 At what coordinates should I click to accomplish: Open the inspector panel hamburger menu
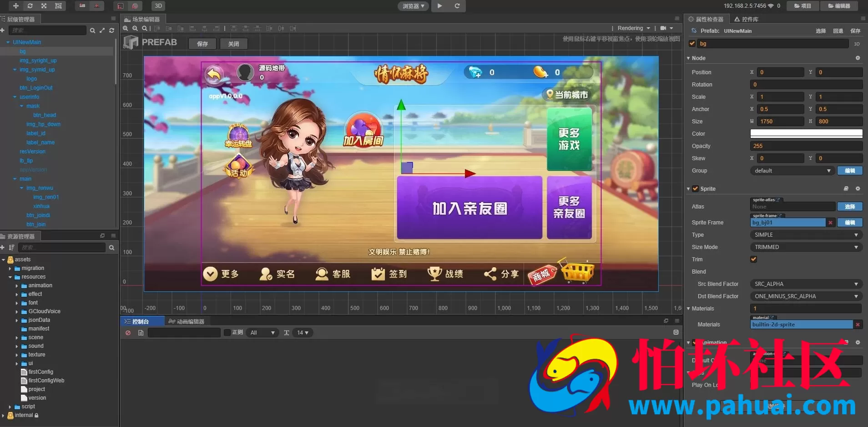tap(863, 19)
